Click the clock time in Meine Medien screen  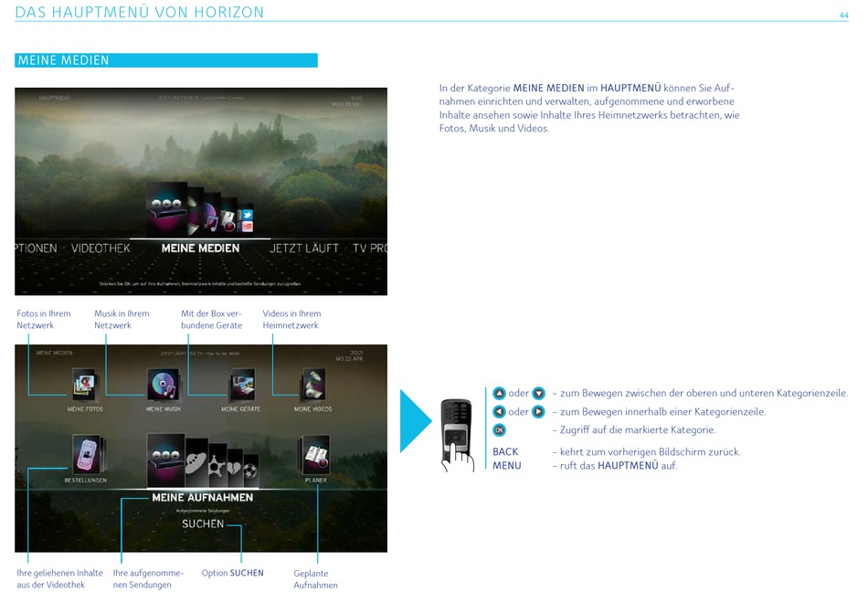tap(356, 353)
